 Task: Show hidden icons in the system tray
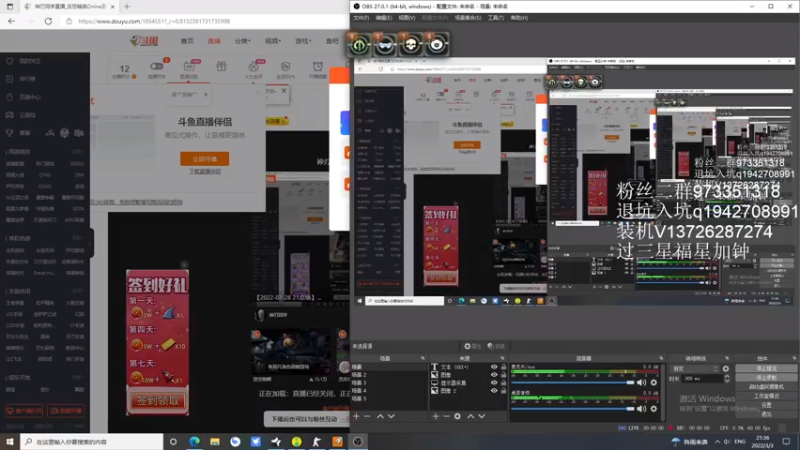717,442
